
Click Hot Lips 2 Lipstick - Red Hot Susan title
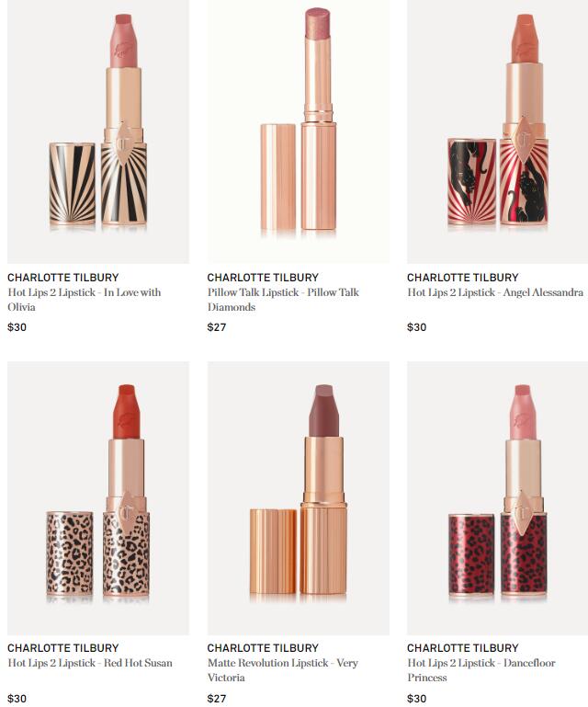pyautogui.click(x=90, y=663)
